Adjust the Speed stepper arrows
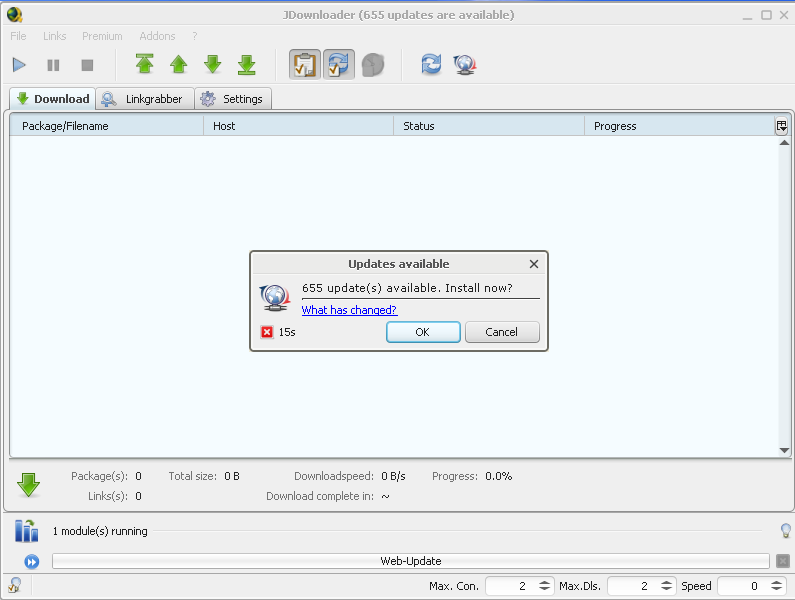The width and height of the screenshot is (795, 600). pyautogui.click(x=776, y=586)
